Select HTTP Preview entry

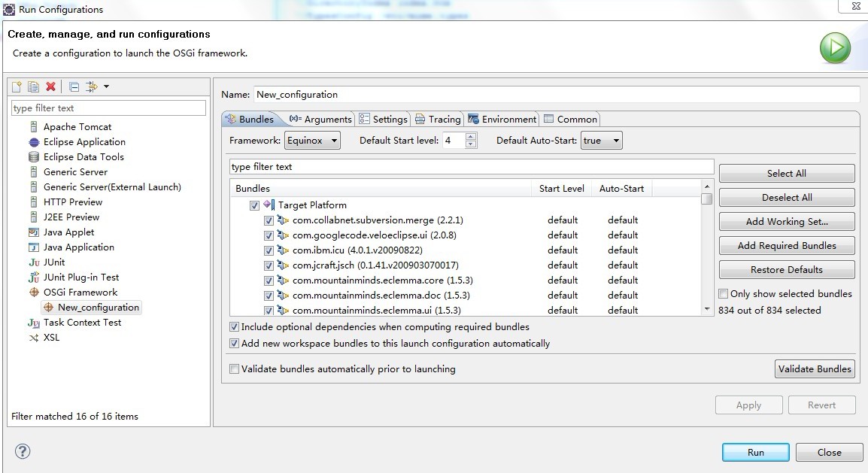(72, 202)
